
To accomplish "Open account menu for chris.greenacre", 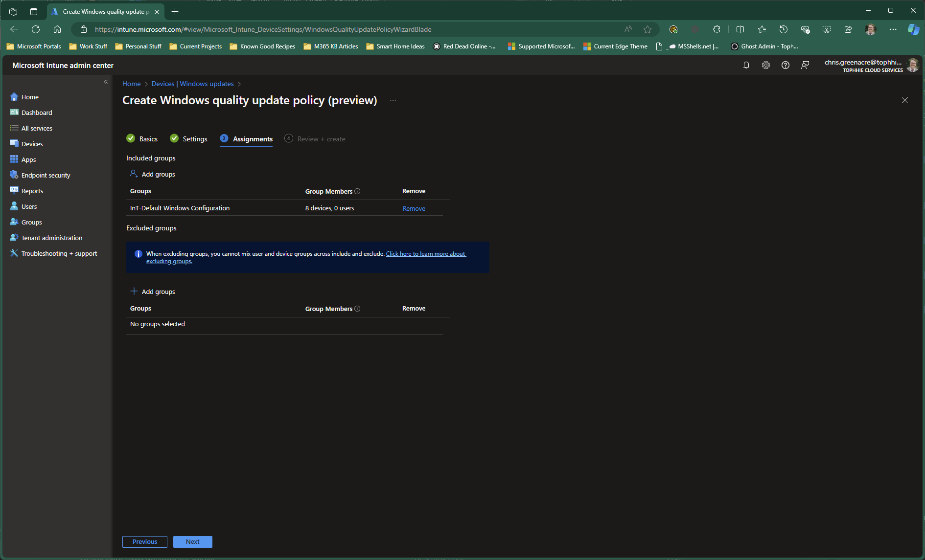I will pyautogui.click(x=871, y=65).
